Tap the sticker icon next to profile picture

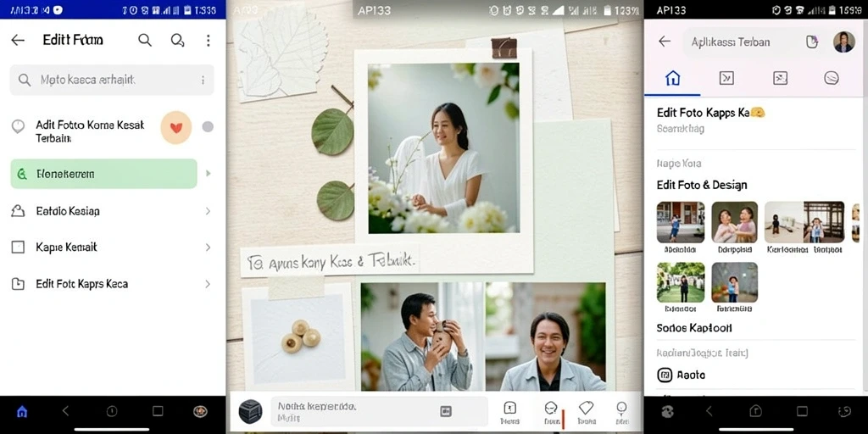point(811,42)
